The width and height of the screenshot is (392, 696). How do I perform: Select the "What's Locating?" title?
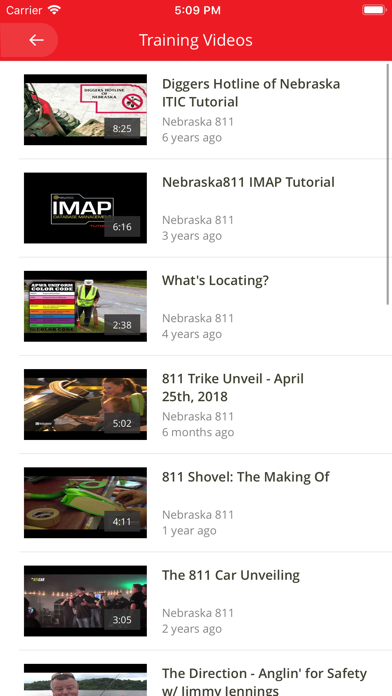click(215, 281)
